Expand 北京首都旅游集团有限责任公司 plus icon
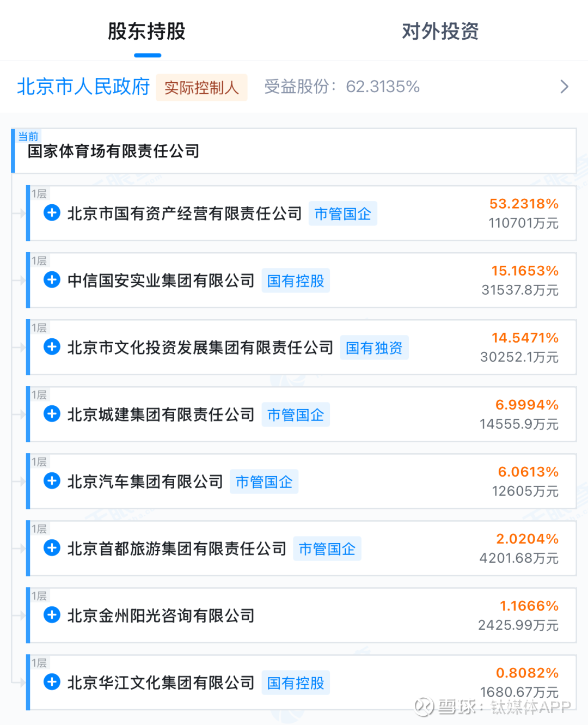Screen dimensions: 588x725 pyautogui.click(x=52, y=548)
